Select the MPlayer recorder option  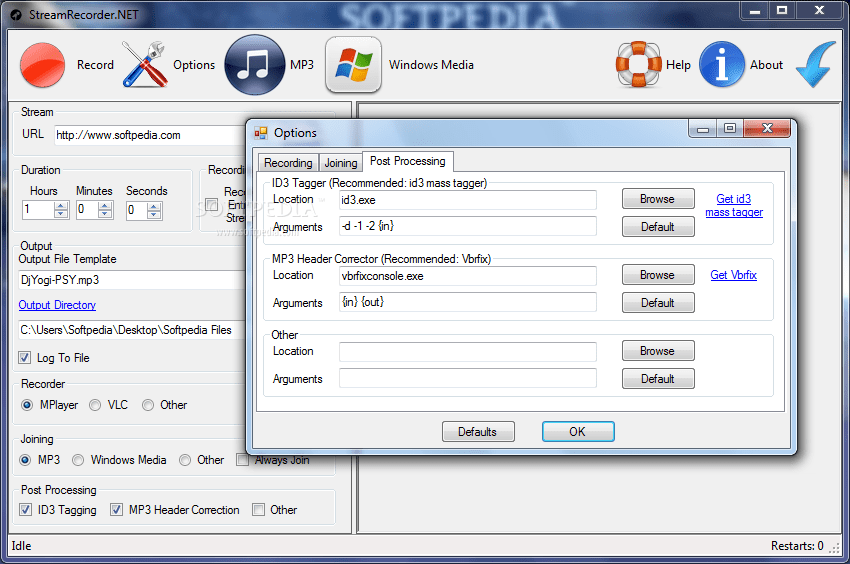[x=27, y=405]
